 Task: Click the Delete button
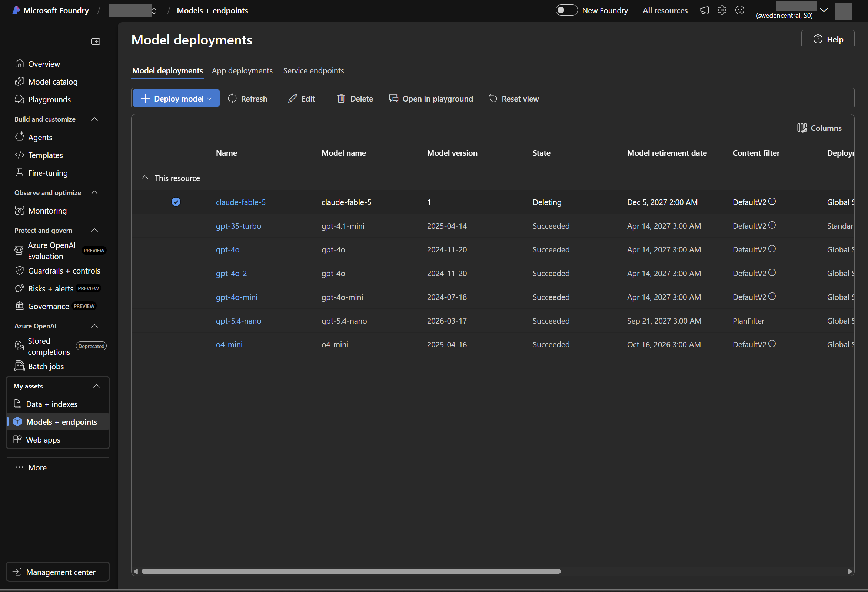(x=355, y=98)
